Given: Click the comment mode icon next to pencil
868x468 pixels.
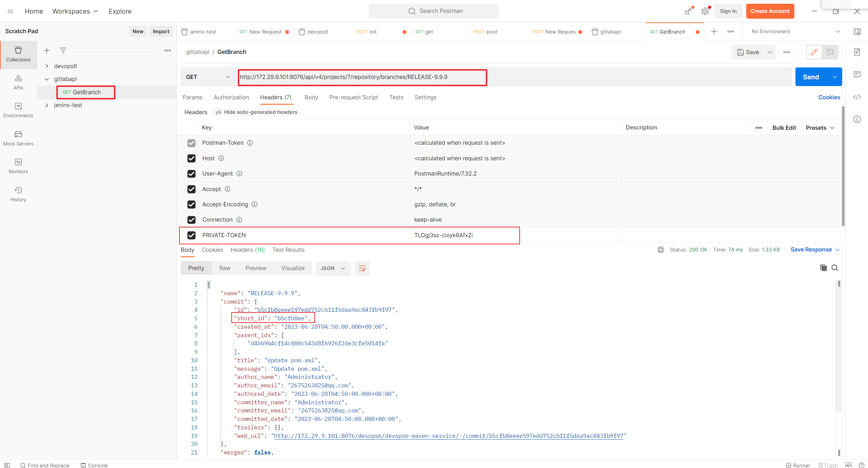Looking at the screenshot, I should (830, 52).
